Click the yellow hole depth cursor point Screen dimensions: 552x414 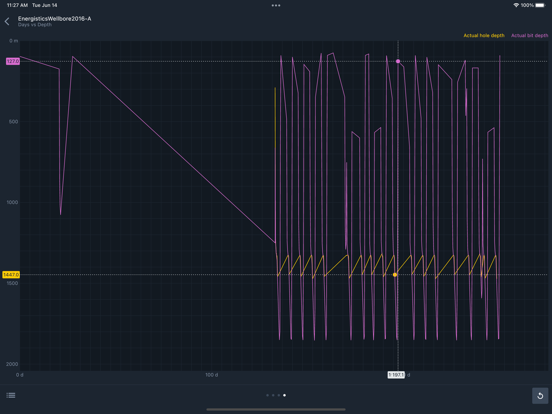point(395,275)
